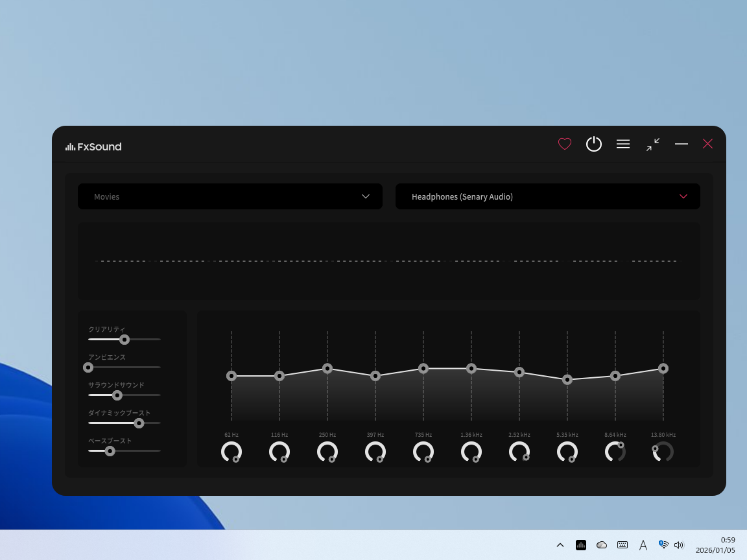Click the 5.35 kHz equalizer knob
Image resolution: width=747 pixels, height=560 pixels.
[x=567, y=451]
